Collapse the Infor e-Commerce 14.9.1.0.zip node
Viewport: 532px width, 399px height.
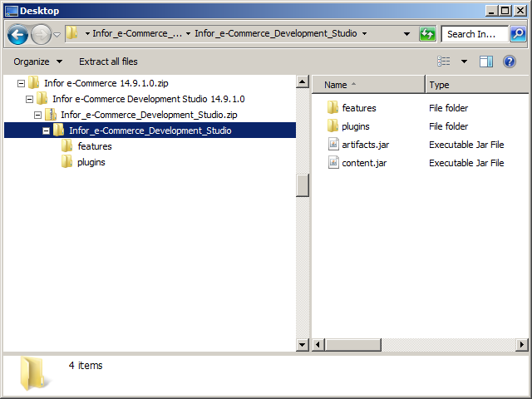pos(22,83)
